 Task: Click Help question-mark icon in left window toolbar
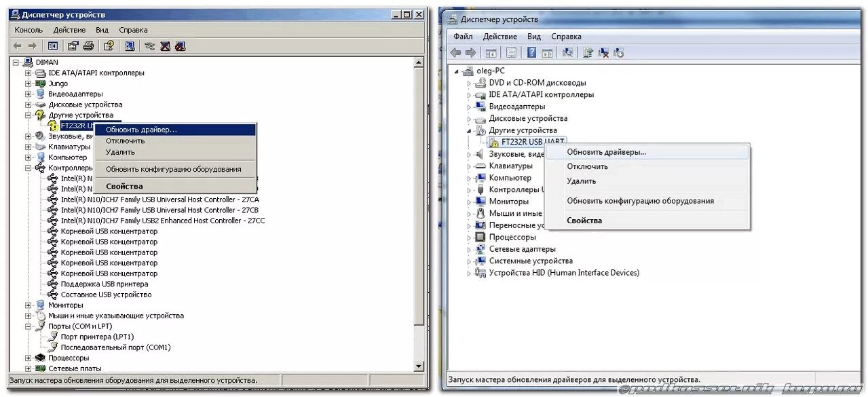click(109, 46)
